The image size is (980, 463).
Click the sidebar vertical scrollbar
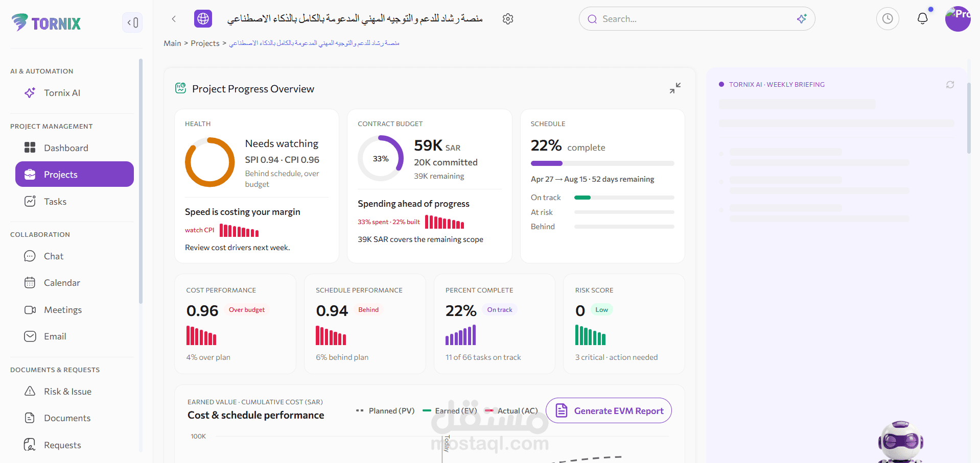coord(141,181)
